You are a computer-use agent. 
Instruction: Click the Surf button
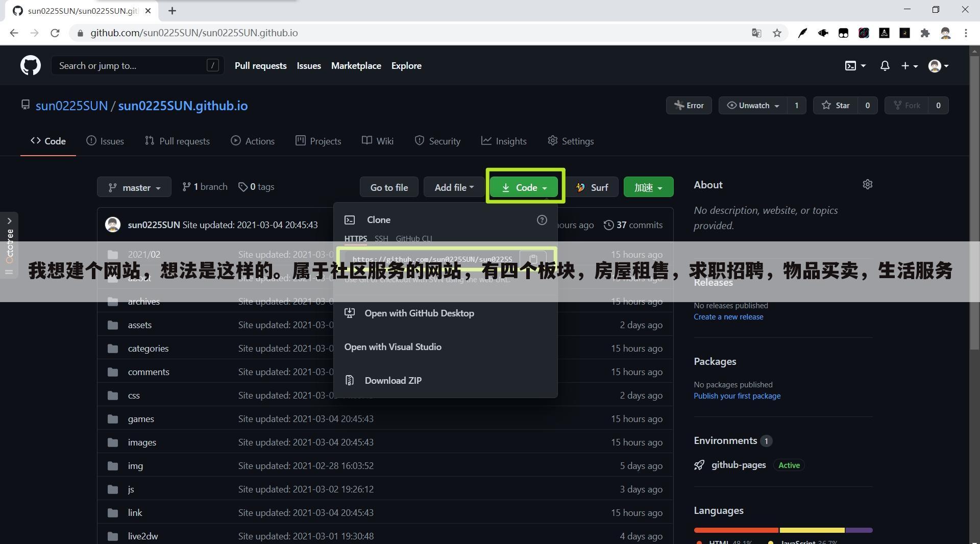592,187
